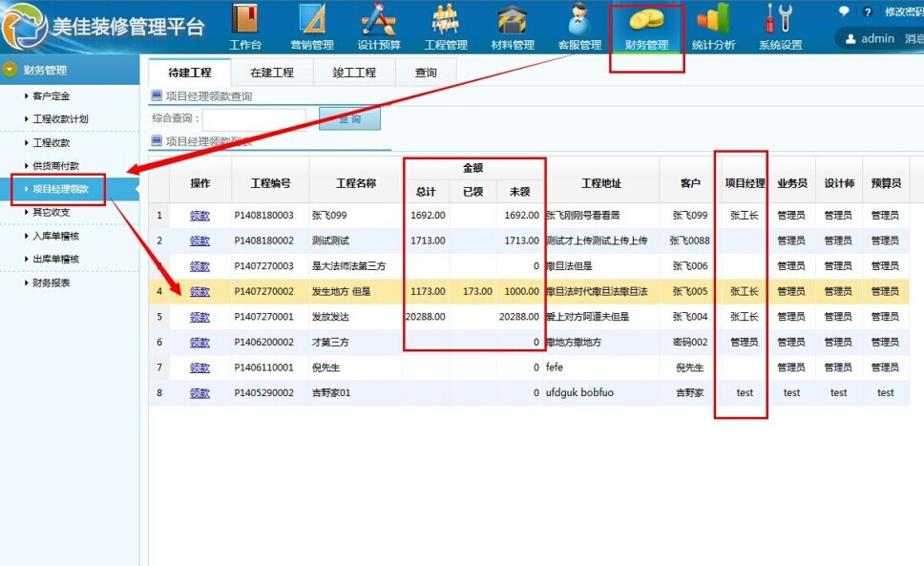Open the 工作台 workbench icon
The width and height of the screenshot is (924, 566).
coord(245,20)
